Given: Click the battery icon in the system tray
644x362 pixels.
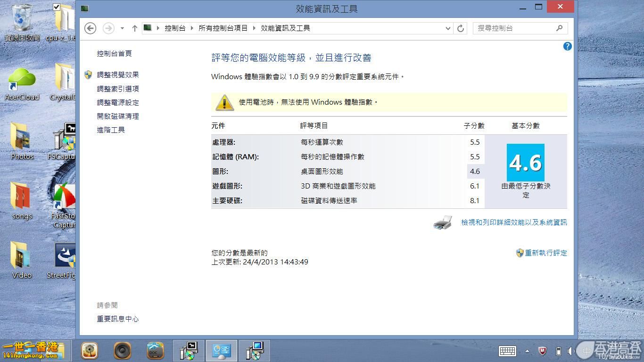Looking at the screenshot, I should point(558,351).
